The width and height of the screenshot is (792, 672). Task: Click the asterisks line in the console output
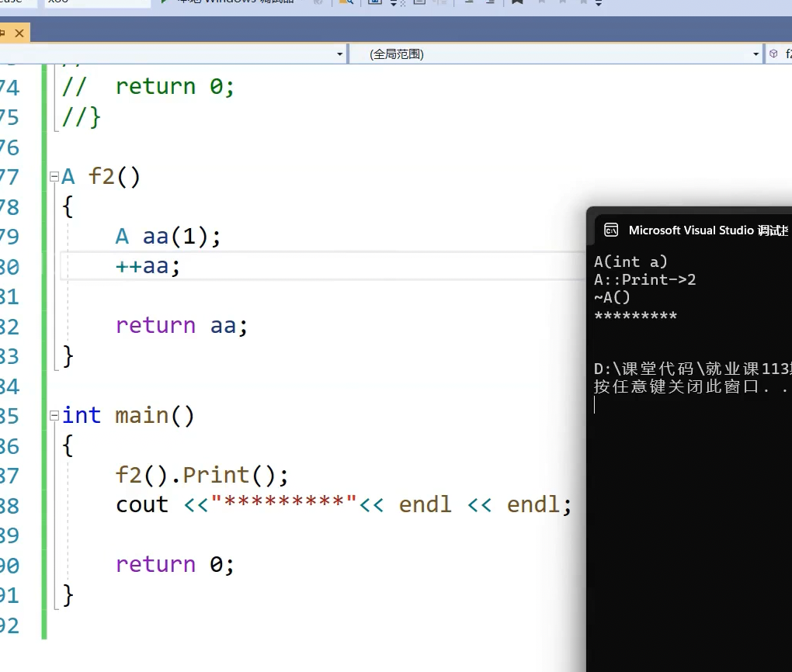635,316
